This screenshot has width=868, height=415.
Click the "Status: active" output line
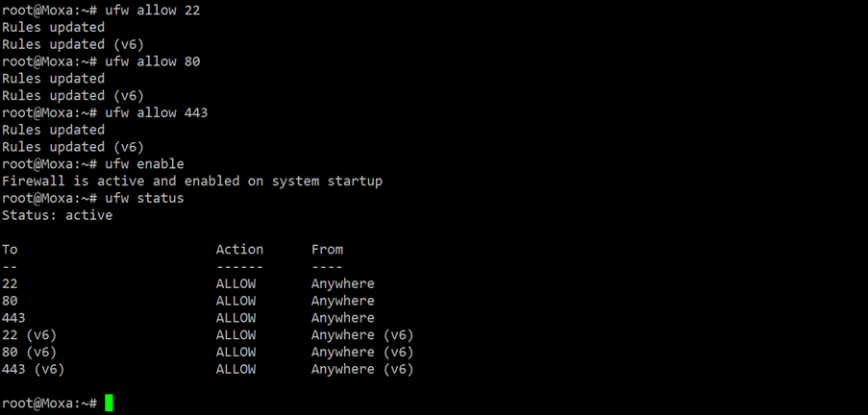pos(57,215)
